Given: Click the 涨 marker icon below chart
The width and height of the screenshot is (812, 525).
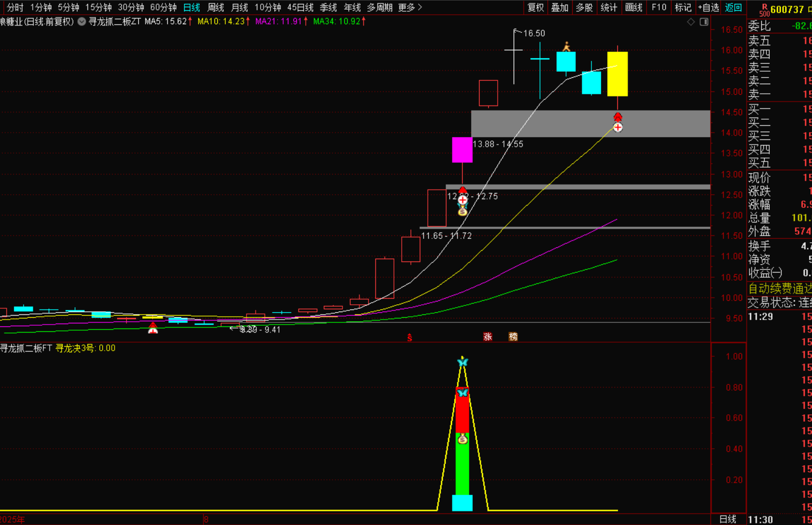Looking at the screenshot, I should tap(488, 336).
